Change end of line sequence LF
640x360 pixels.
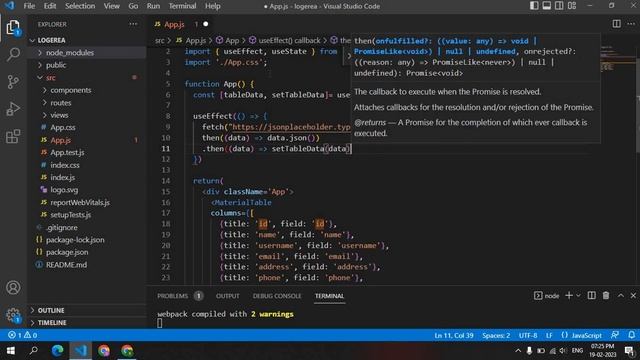coord(549,335)
